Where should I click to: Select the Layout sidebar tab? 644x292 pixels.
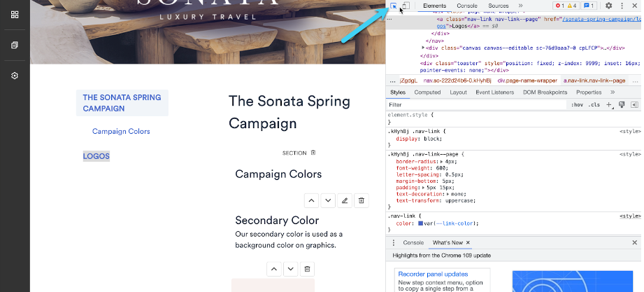pyautogui.click(x=458, y=92)
